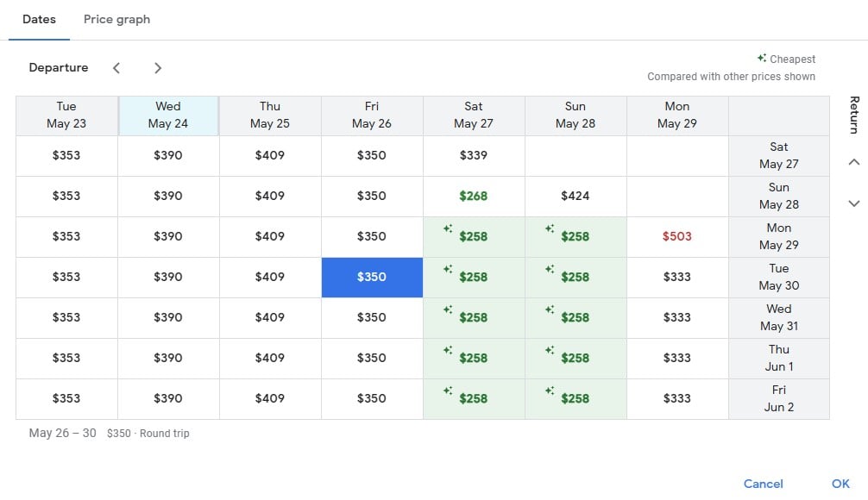
Task: Switch to the Price graph tab
Action: [x=116, y=20]
